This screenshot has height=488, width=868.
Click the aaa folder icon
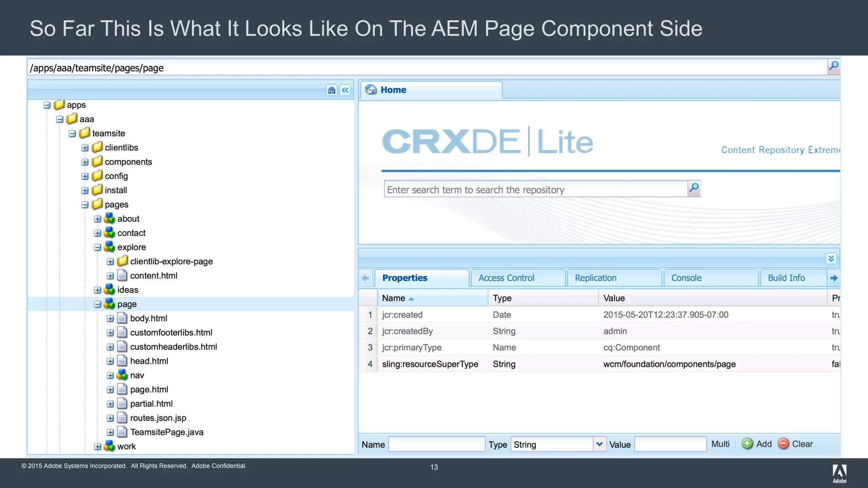click(x=72, y=119)
